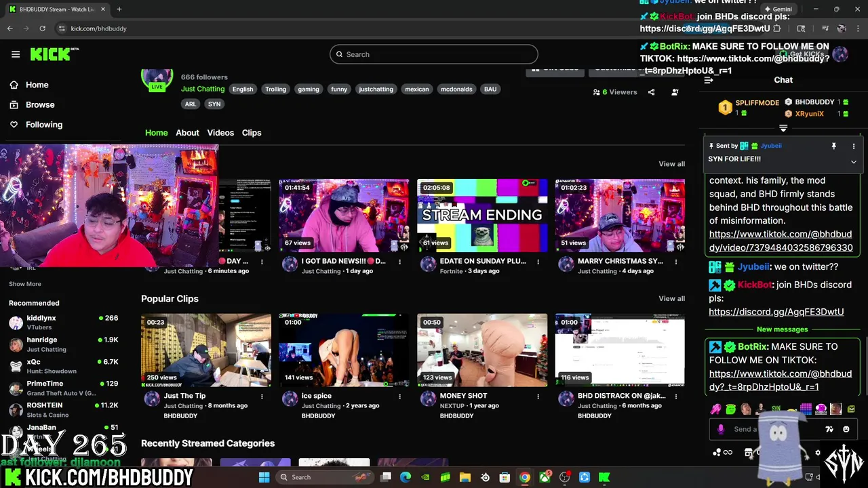Open Microsoft Edge from taskbar
Image resolution: width=868 pixels, height=488 pixels.
(406, 477)
